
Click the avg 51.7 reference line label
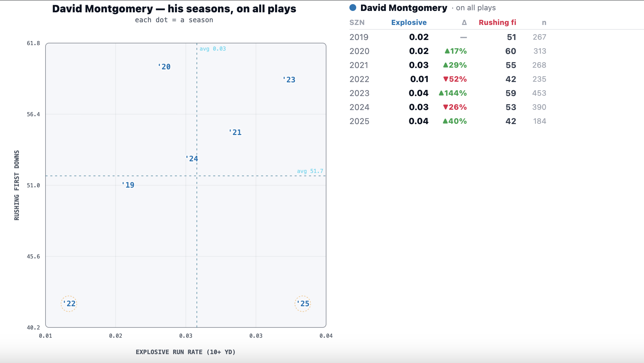pos(310,171)
